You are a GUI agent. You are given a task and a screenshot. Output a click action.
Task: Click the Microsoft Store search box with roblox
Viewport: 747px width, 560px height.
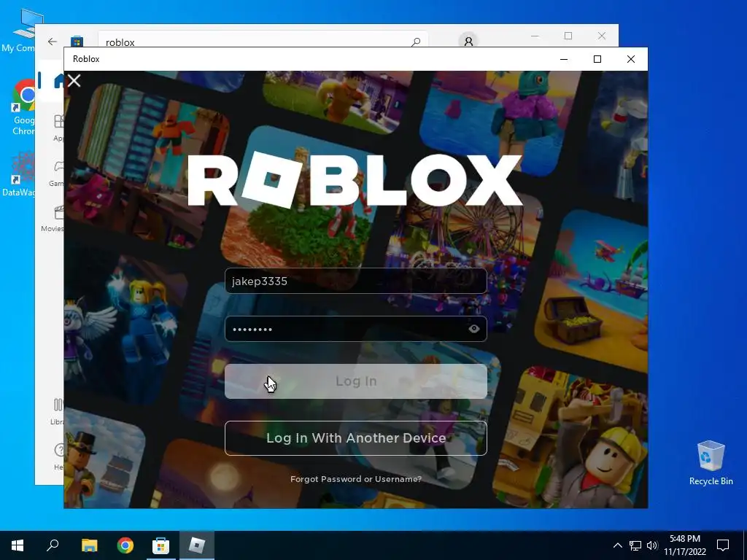tap(263, 40)
